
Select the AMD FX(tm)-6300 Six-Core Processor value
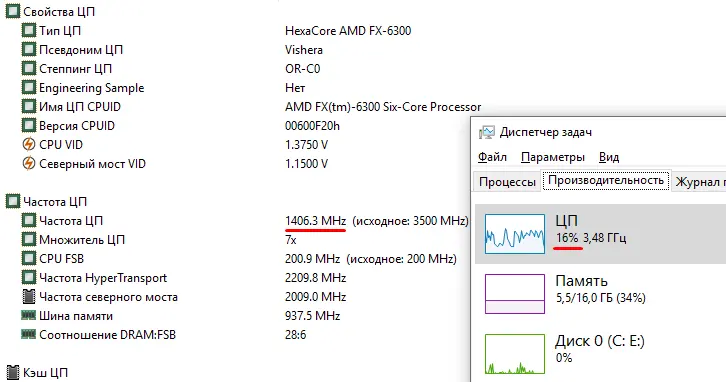383,106
